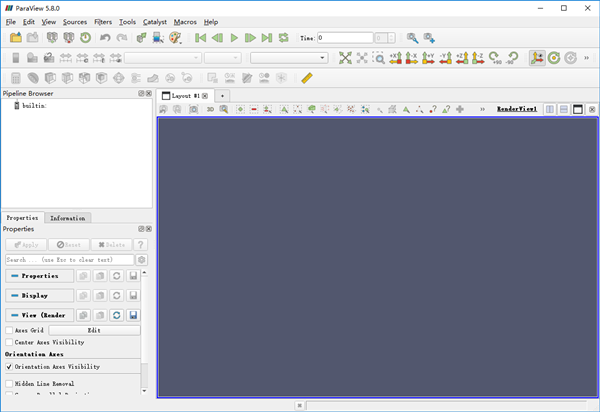Split the view horizontally in the layout
The width and height of the screenshot is (600, 412).
coord(550,108)
